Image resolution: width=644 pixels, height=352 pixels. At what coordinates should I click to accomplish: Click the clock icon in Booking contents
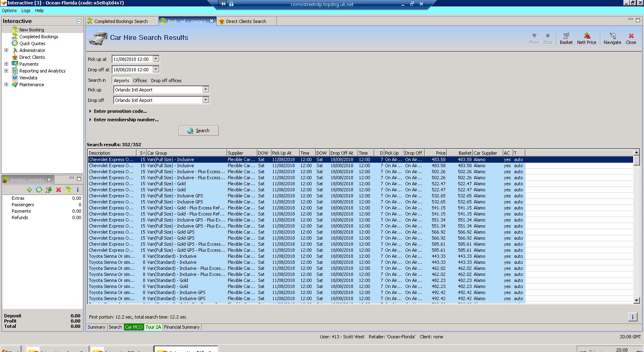39,190
